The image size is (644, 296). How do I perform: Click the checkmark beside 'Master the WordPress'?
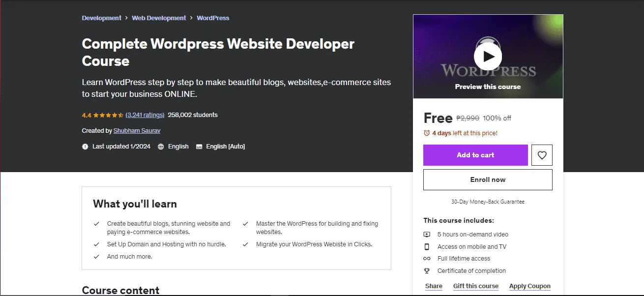245,224
